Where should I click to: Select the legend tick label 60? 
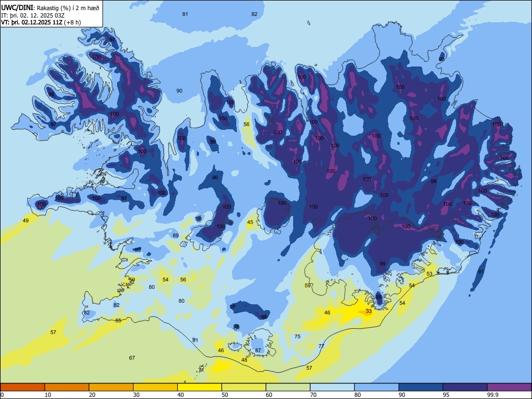[269, 395]
